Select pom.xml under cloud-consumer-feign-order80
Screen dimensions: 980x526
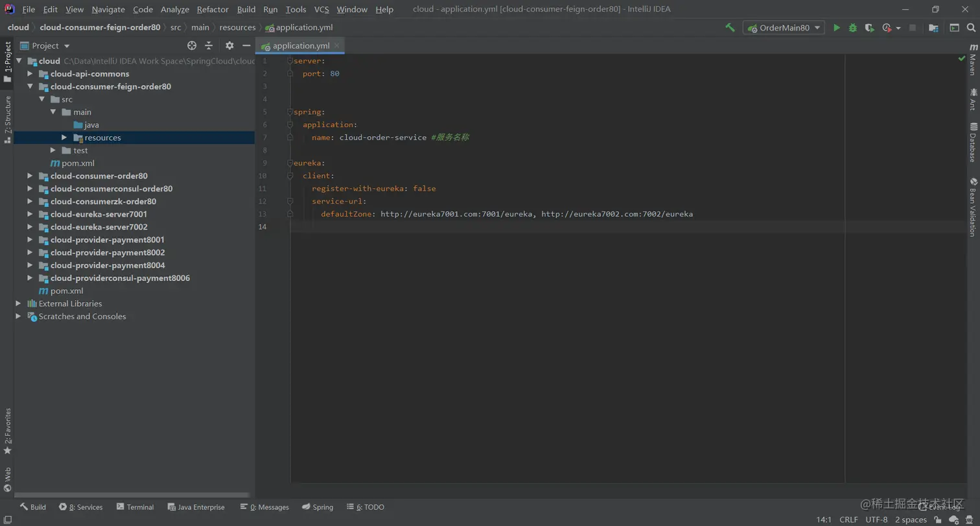(x=71, y=163)
